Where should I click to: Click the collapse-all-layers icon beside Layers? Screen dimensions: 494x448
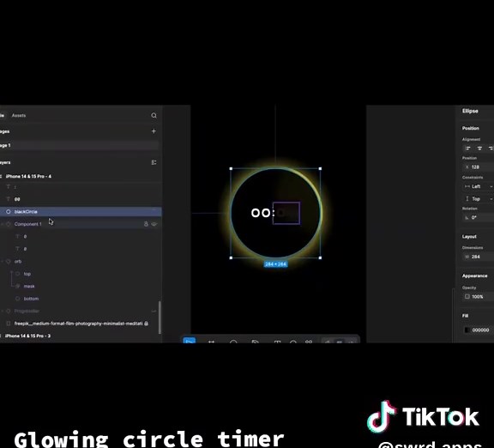(154, 162)
